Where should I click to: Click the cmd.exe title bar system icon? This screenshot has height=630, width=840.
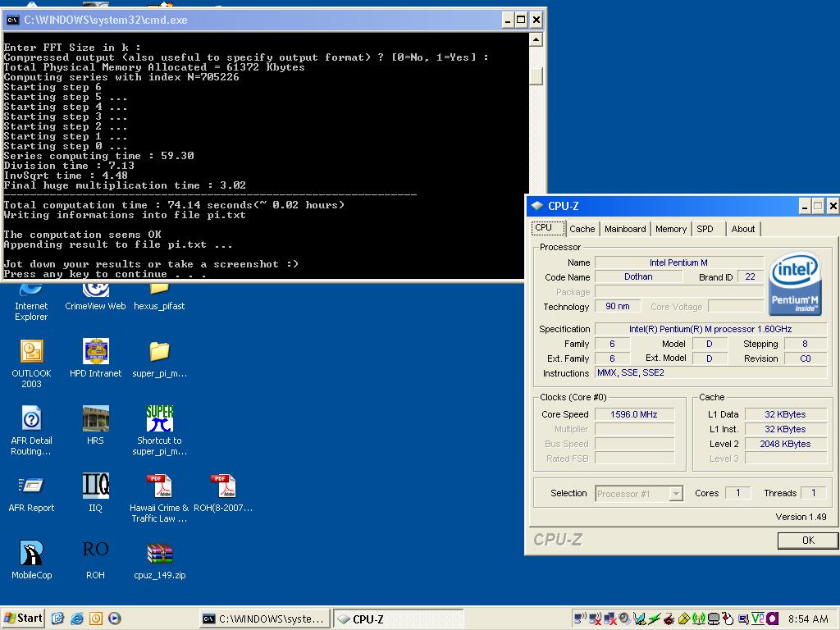point(13,21)
